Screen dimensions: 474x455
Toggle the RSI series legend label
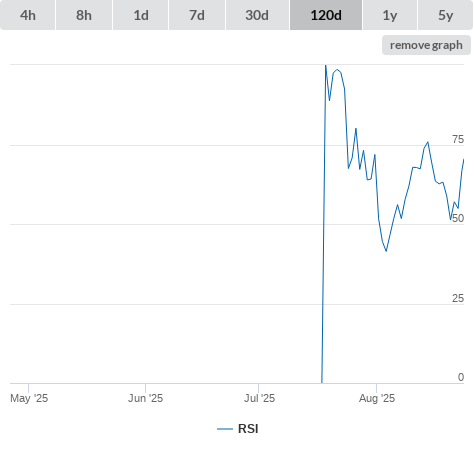pos(248,429)
